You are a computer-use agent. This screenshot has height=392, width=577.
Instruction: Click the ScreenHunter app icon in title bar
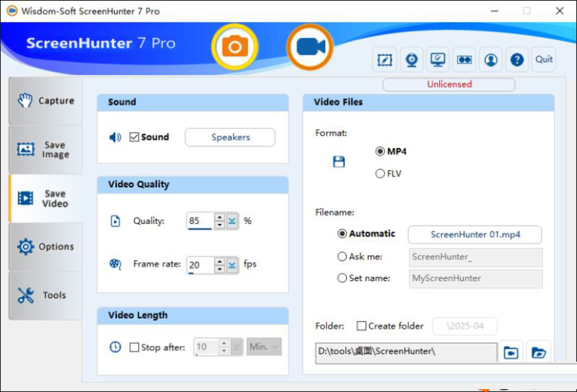click(12, 11)
